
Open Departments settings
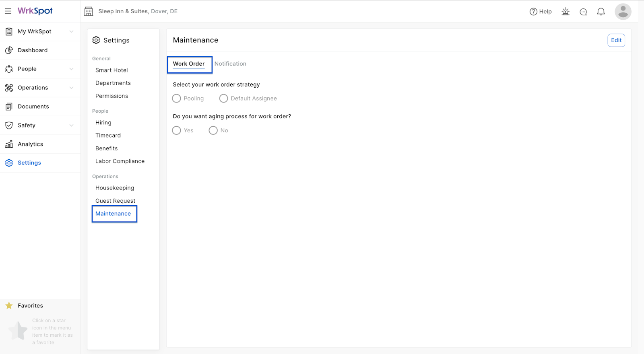coord(113,83)
